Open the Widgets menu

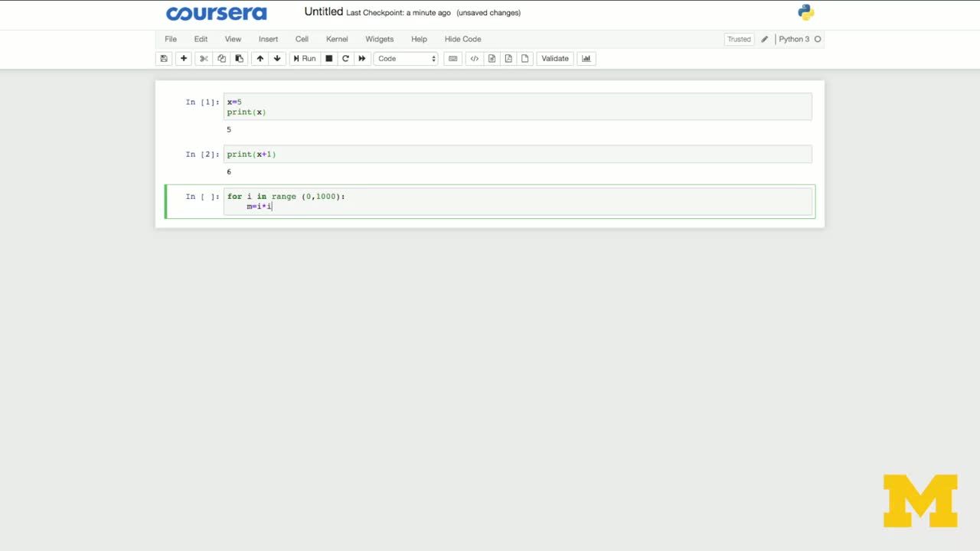379,39
